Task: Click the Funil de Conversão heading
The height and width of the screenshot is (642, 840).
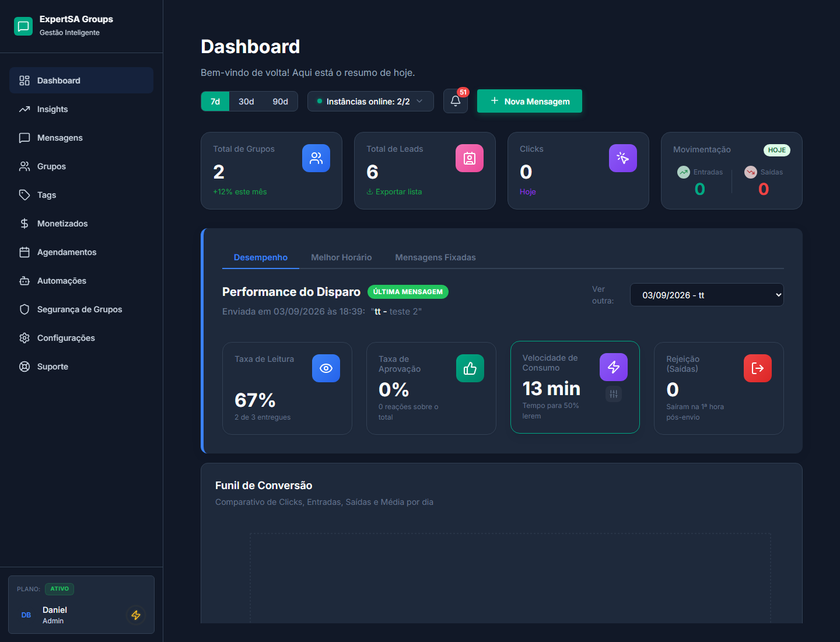Action: [x=264, y=486]
